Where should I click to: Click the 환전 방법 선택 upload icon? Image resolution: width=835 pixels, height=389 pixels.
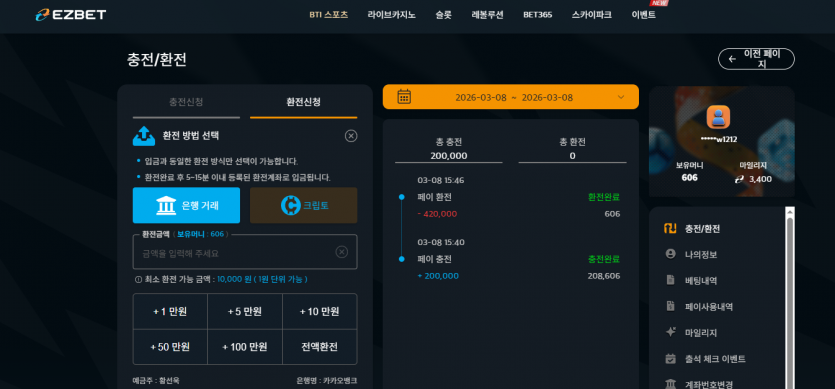[x=144, y=136]
